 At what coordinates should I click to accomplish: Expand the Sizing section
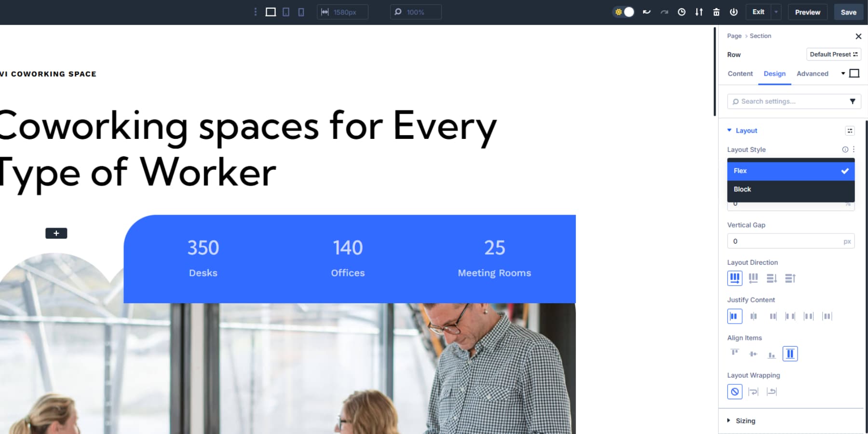tap(745, 421)
